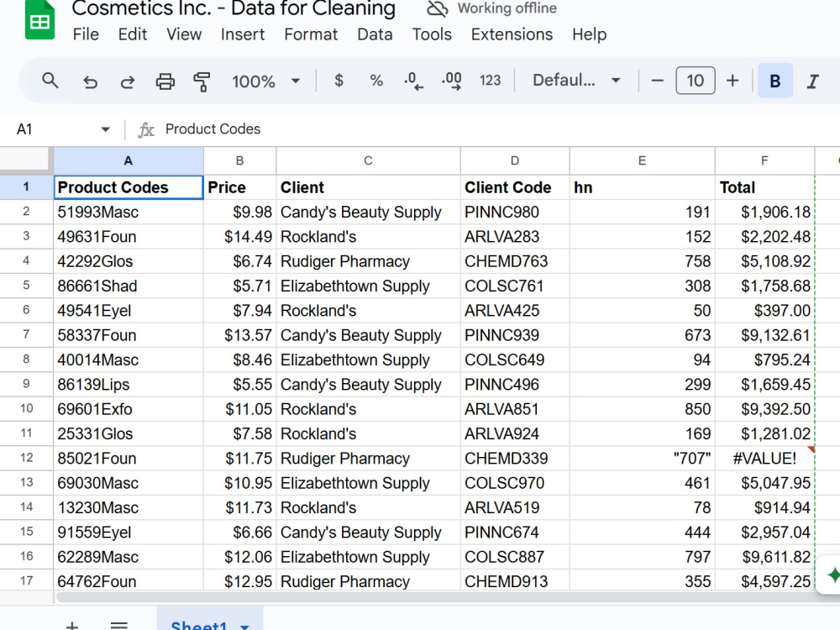Viewport: 840px width, 630px height.
Task: Add a new sheet with plus
Action: pos(72,625)
